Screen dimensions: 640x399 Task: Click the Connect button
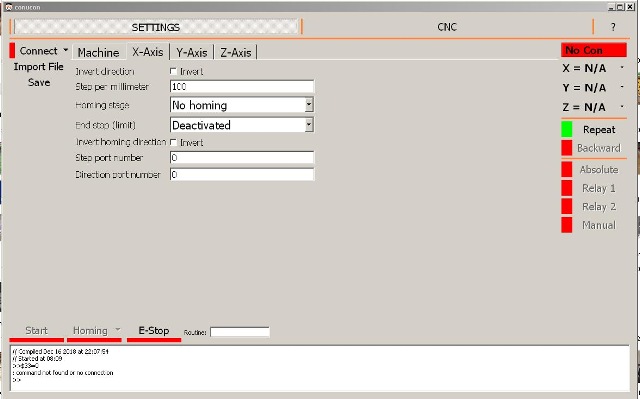pos(38,51)
